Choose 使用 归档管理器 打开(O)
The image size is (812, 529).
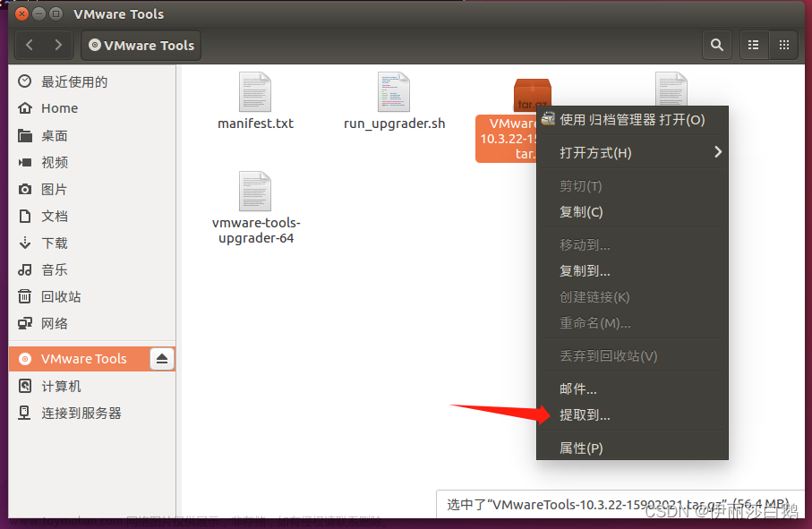pos(632,120)
